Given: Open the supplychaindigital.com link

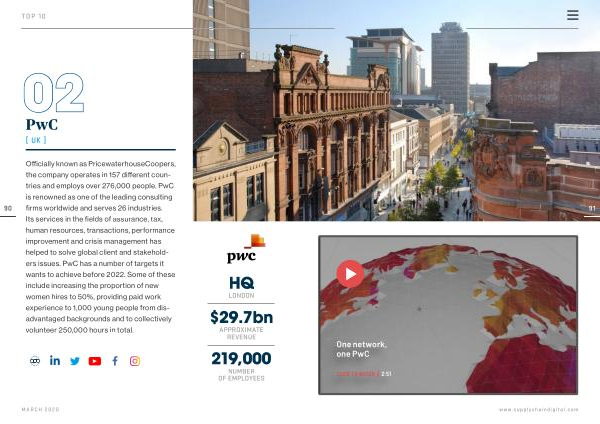Looking at the screenshot, I should (x=538, y=409).
